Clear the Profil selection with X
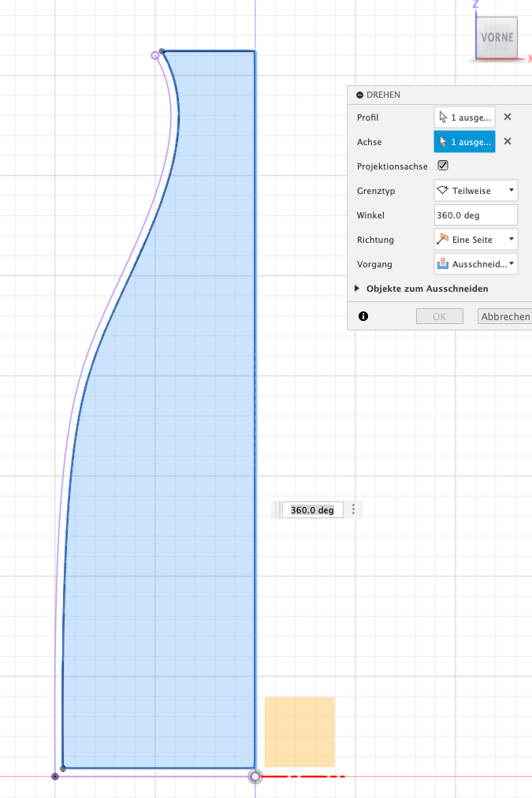This screenshot has height=798, width=532. pos(508,117)
